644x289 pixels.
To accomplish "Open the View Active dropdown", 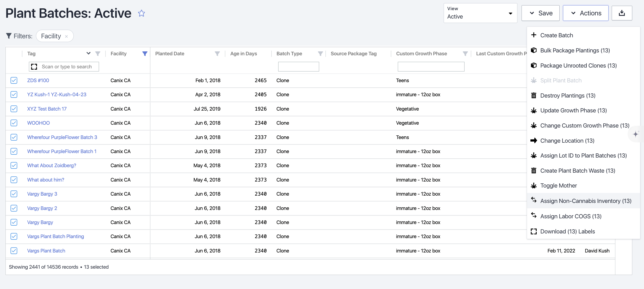I will point(480,13).
